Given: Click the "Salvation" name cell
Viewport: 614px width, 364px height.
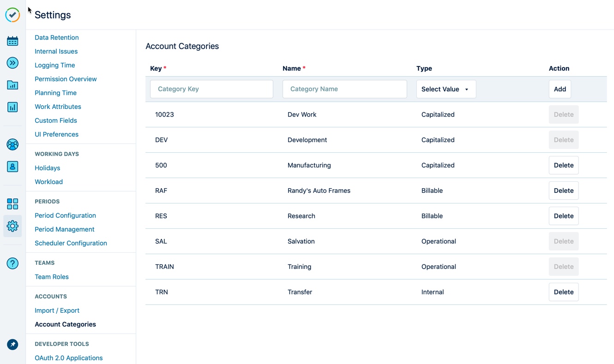Looking at the screenshot, I should pyautogui.click(x=301, y=241).
